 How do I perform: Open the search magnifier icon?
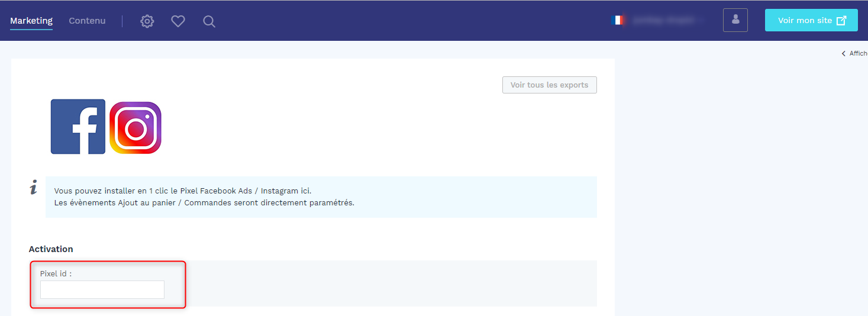tap(209, 21)
